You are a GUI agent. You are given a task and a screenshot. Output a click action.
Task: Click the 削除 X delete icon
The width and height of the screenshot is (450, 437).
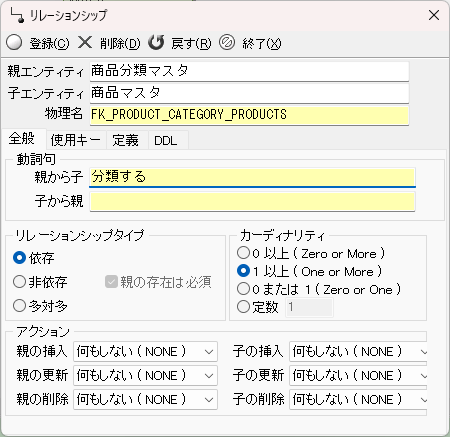click(85, 42)
